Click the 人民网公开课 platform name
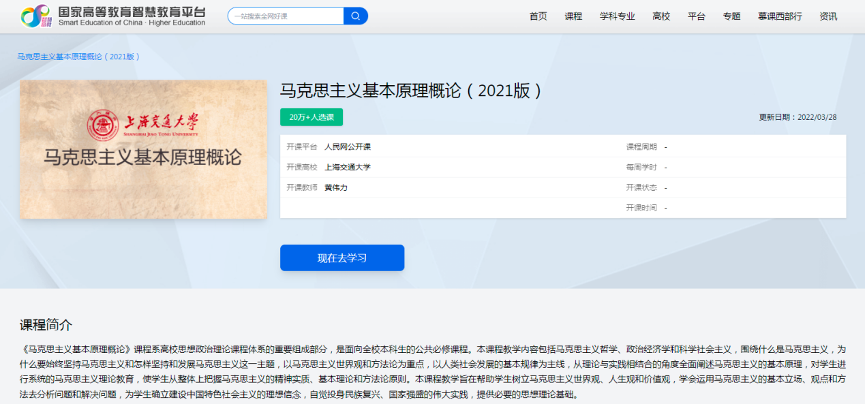Viewport: 866px width, 404px height. [347, 147]
